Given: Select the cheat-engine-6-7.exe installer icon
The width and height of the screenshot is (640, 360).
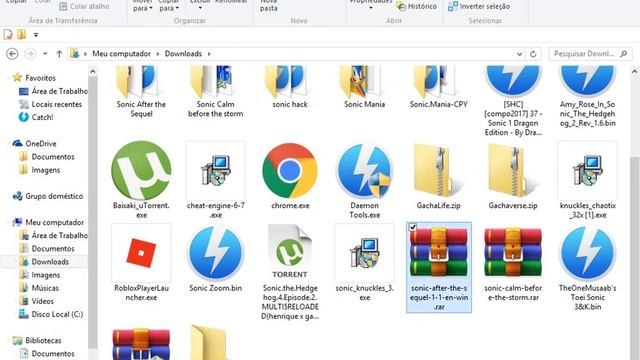Looking at the screenshot, I should click(216, 171).
